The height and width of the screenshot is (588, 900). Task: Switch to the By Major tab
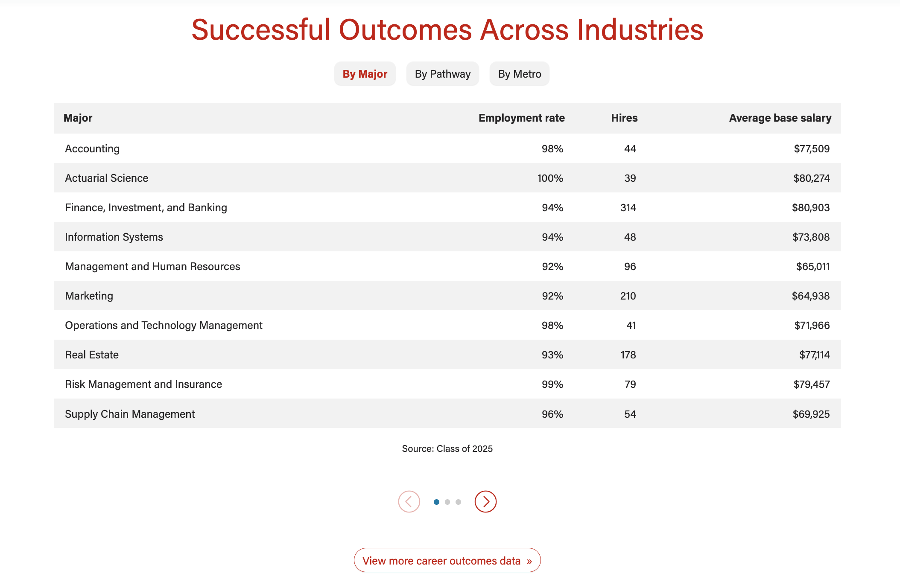[x=365, y=74]
